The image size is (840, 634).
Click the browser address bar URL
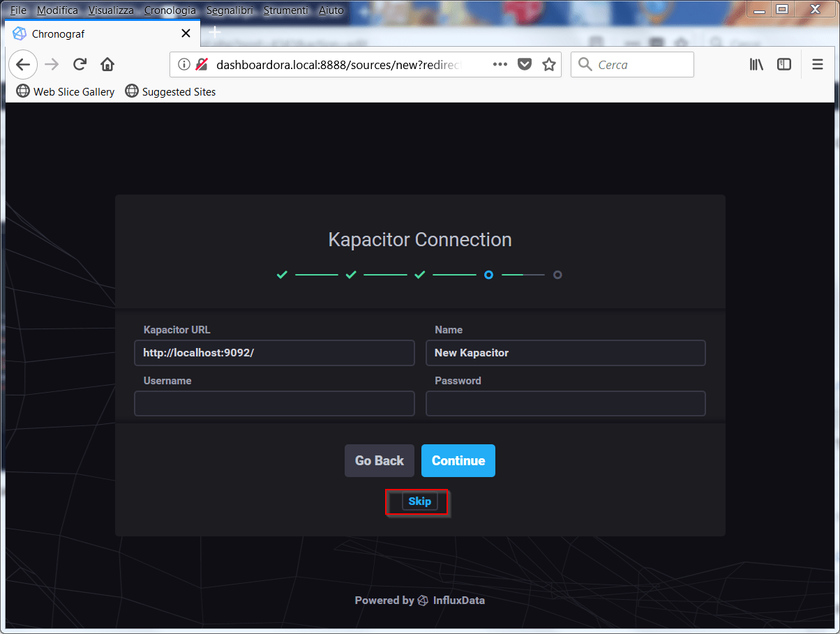coord(339,65)
